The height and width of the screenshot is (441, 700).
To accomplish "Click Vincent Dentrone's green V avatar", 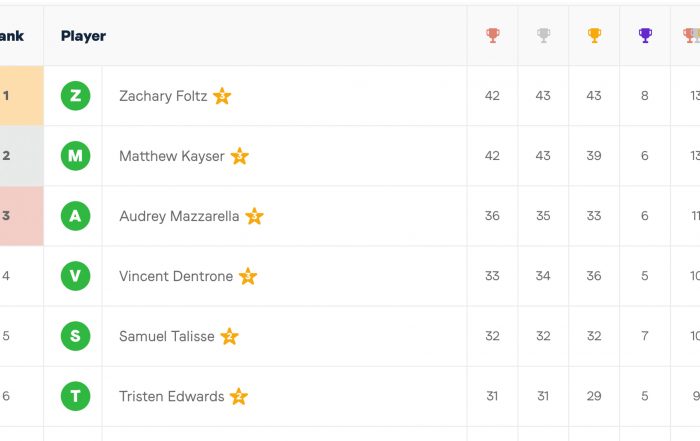I will pyautogui.click(x=75, y=276).
